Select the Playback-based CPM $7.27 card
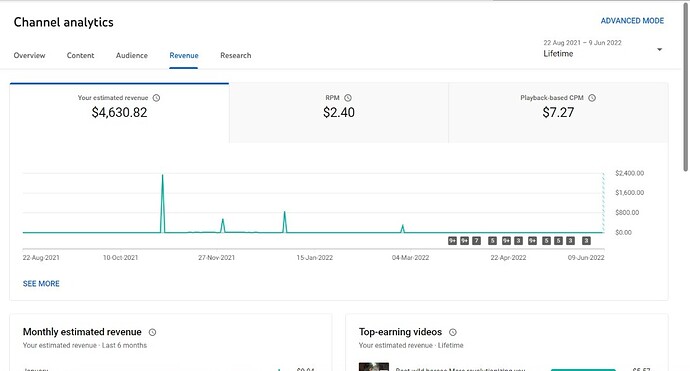The image size is (690, 371). tap(558, 113)
